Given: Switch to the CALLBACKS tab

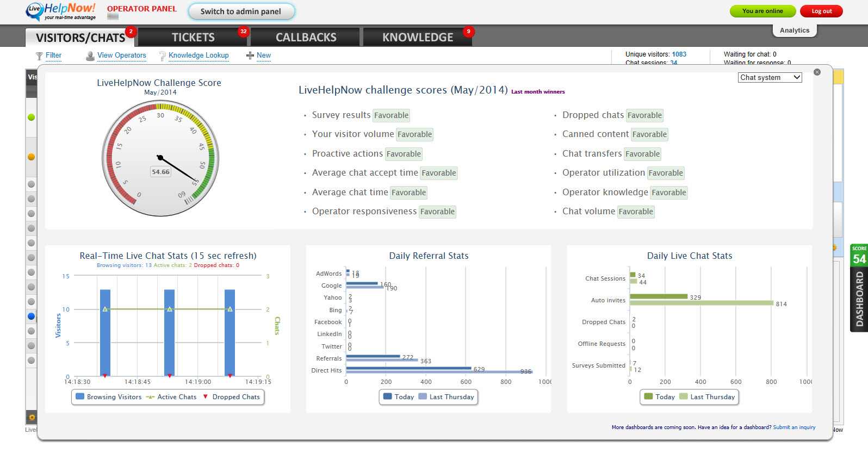Looking at the screenshot, I should [306, 38].
